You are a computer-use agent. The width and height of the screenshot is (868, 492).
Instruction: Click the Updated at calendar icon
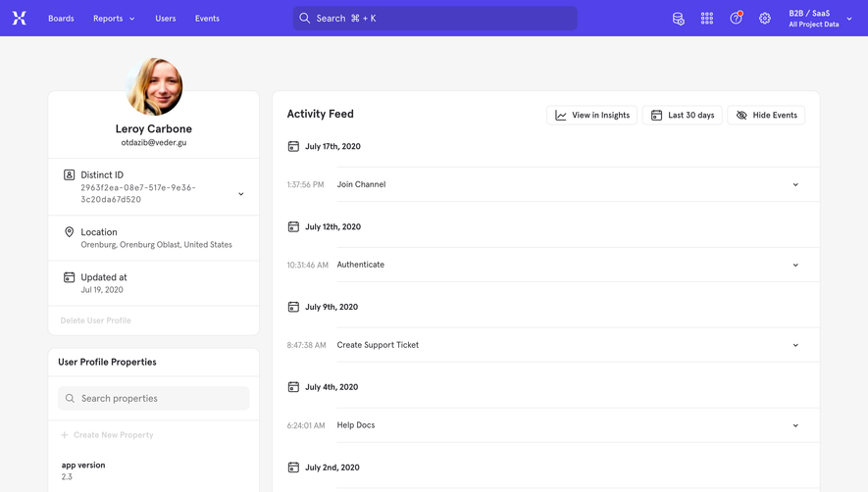point(70,277)
